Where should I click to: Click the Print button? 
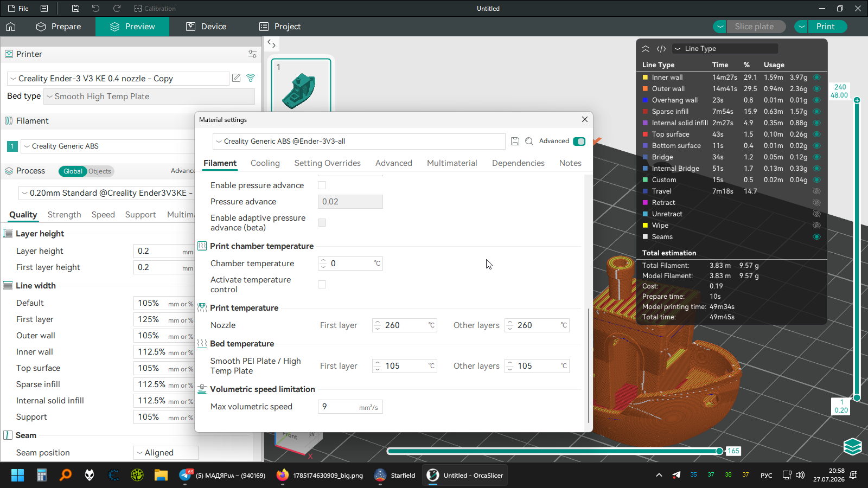[x=826, y=27]
